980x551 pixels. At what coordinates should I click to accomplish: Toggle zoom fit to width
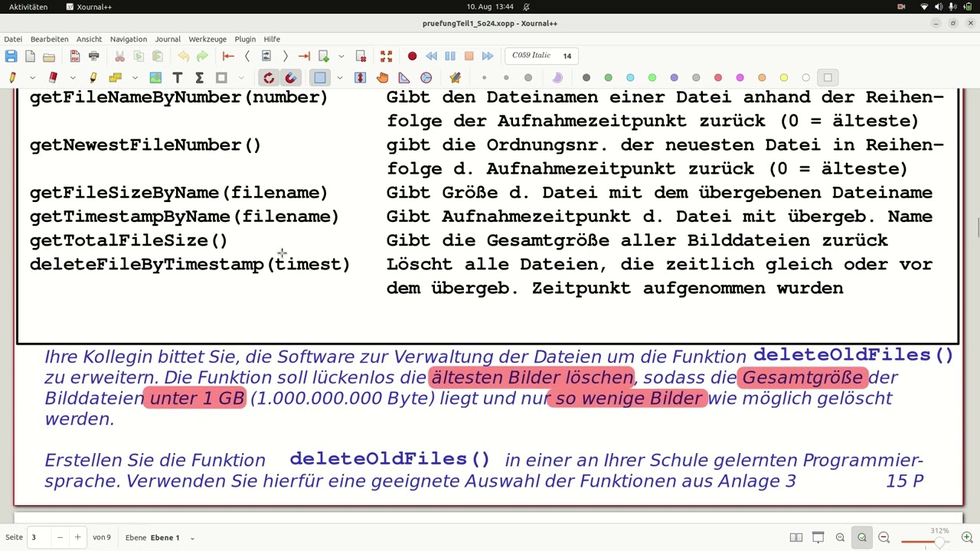coord(862,537)
